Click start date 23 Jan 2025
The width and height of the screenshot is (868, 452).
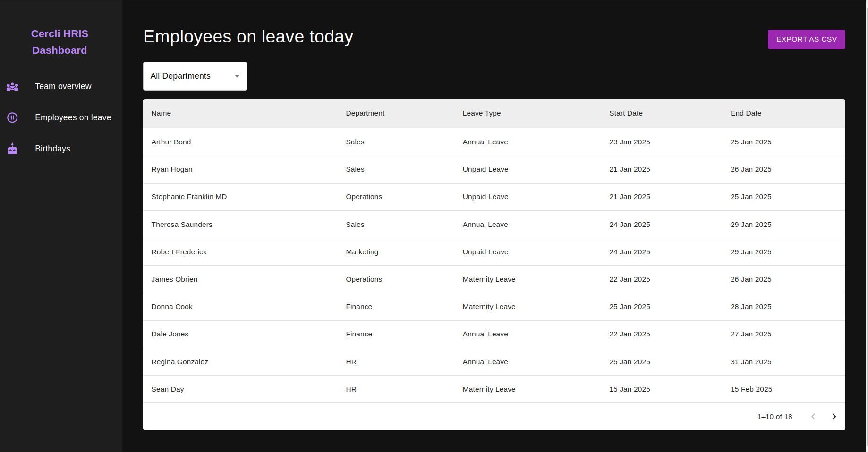[630, 142]
